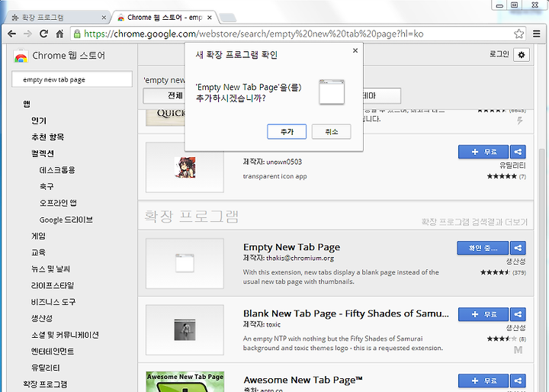The image size is (549, 392).
Task: Install Blank New Tab Page via 무료
Action: click(483, 314)
